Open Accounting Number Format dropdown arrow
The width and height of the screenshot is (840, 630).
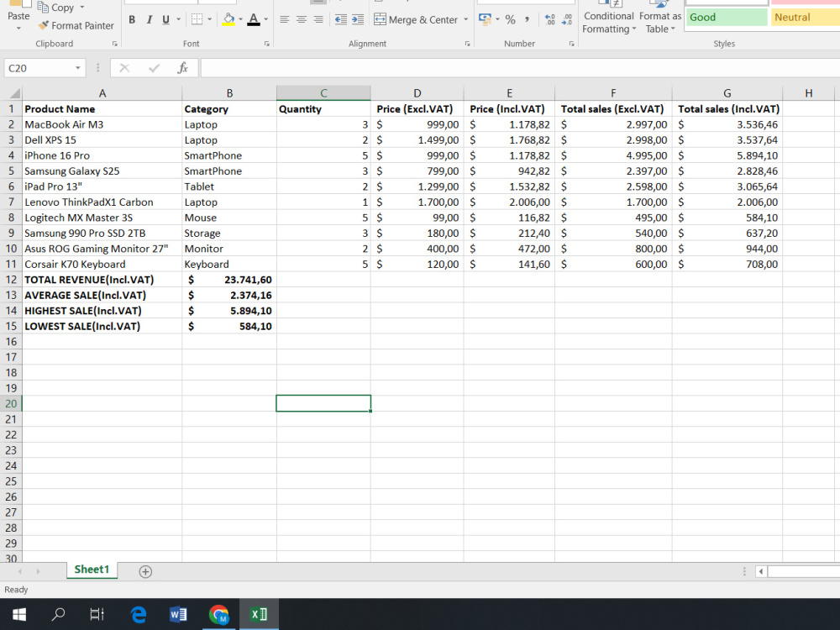(497, 20)
